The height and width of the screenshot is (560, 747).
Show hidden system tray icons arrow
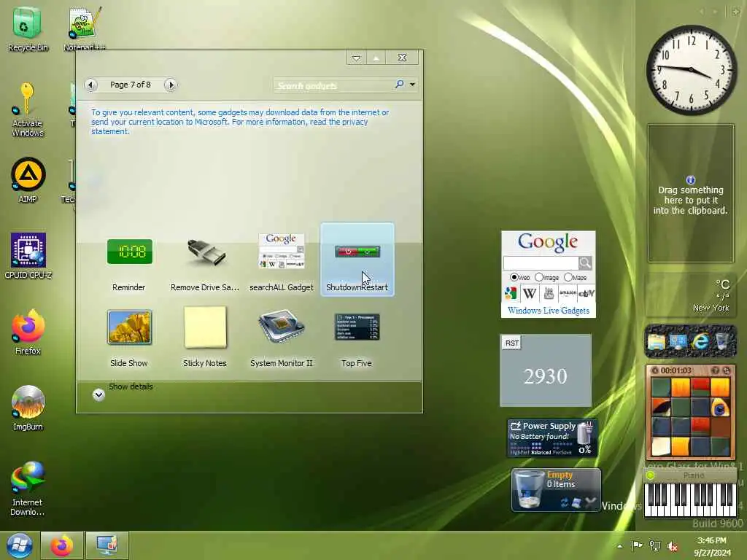pos(620,546)
